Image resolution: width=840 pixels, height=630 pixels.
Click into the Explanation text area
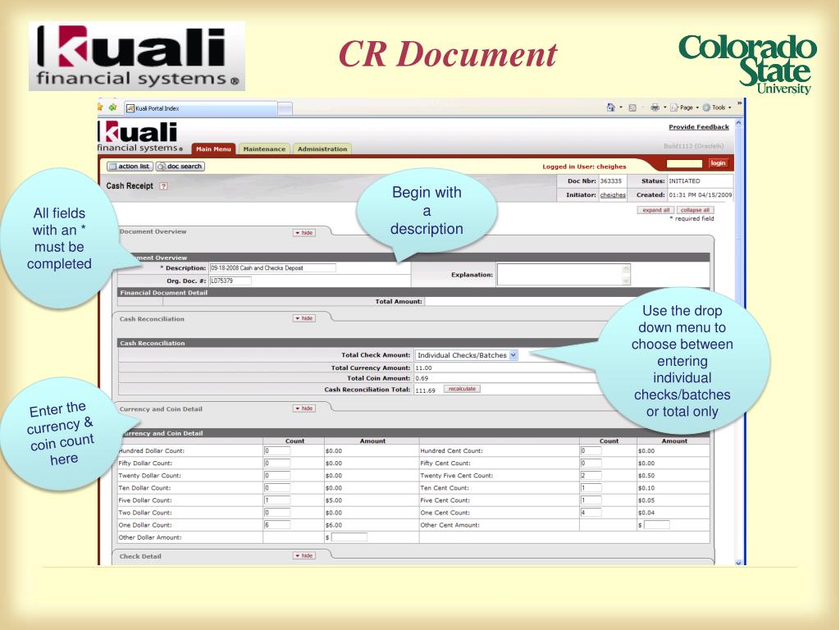(x=564, y=274)
